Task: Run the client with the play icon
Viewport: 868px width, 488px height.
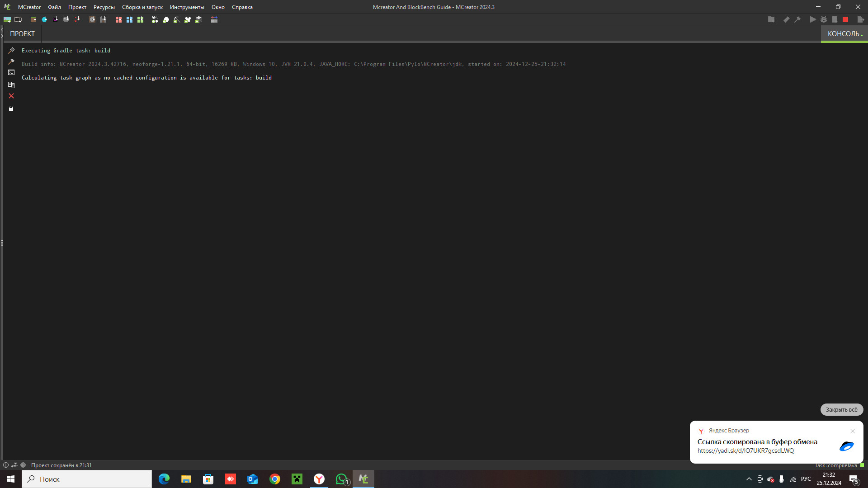Action: (x=812, y=19)
